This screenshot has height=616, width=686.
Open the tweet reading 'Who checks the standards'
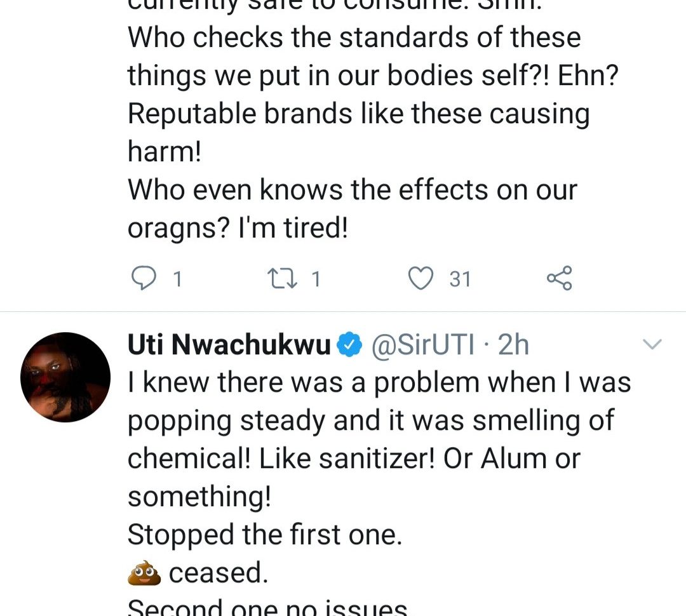click(354, 38)
